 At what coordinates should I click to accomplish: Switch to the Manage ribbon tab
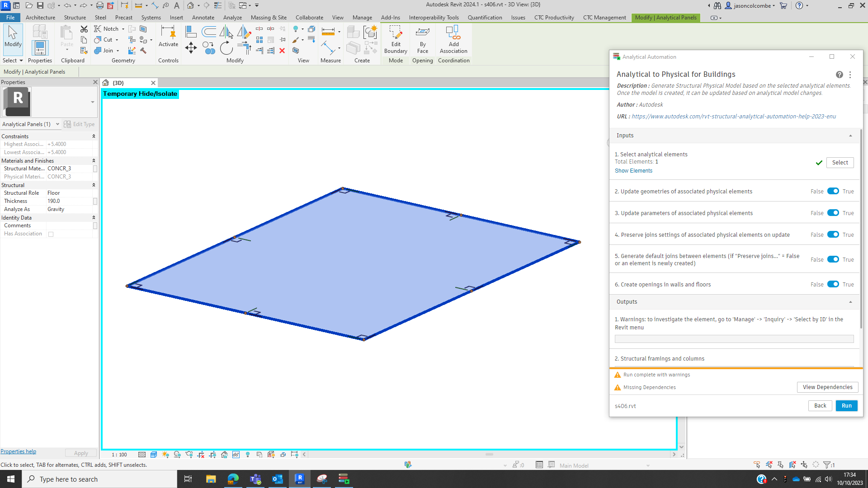tap(362, 18)
